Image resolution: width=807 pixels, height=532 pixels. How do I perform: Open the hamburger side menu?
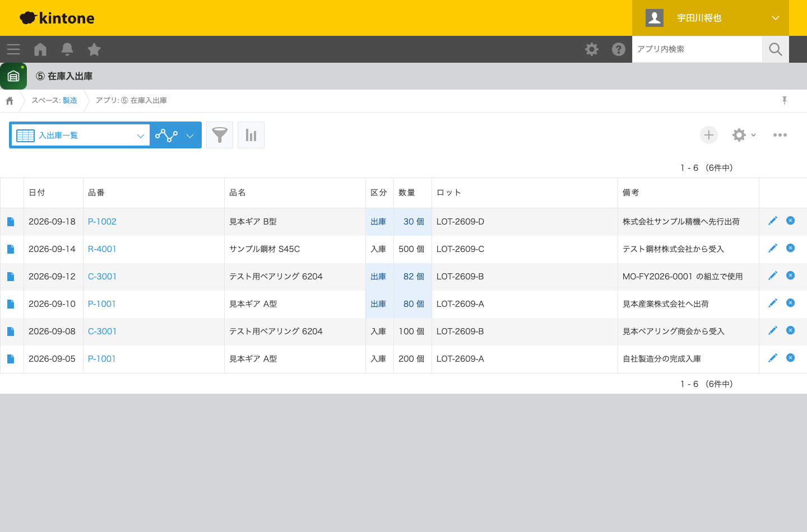[13, 49]
